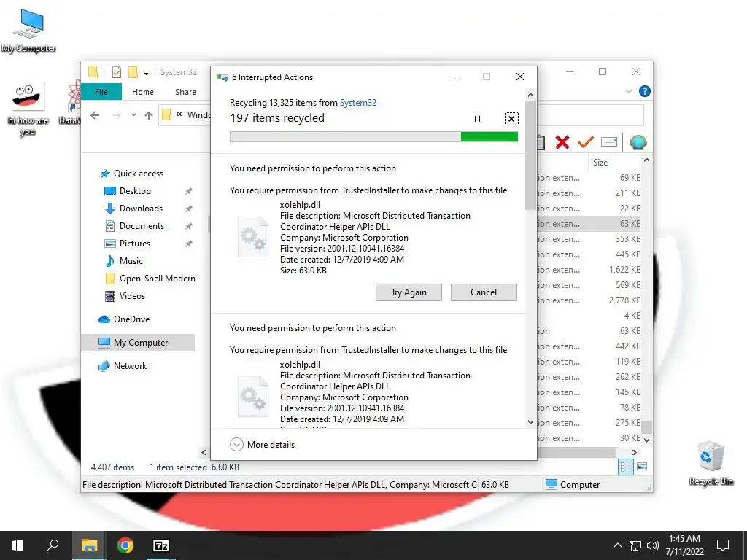This screenshot has height=560, width=747.
Task: Open the My Computer desktop icon
Action: (x=28, y=31)
